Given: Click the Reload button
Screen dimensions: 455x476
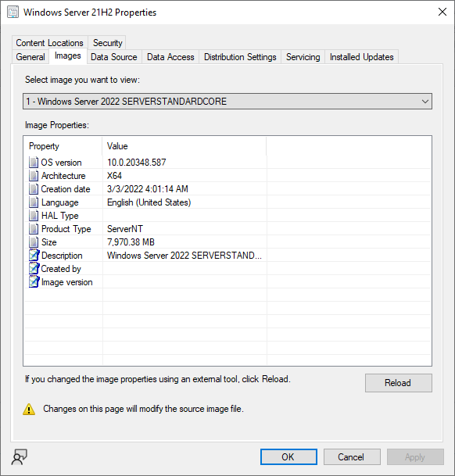Looking at the screenshot, I should (x=399, y=383).
